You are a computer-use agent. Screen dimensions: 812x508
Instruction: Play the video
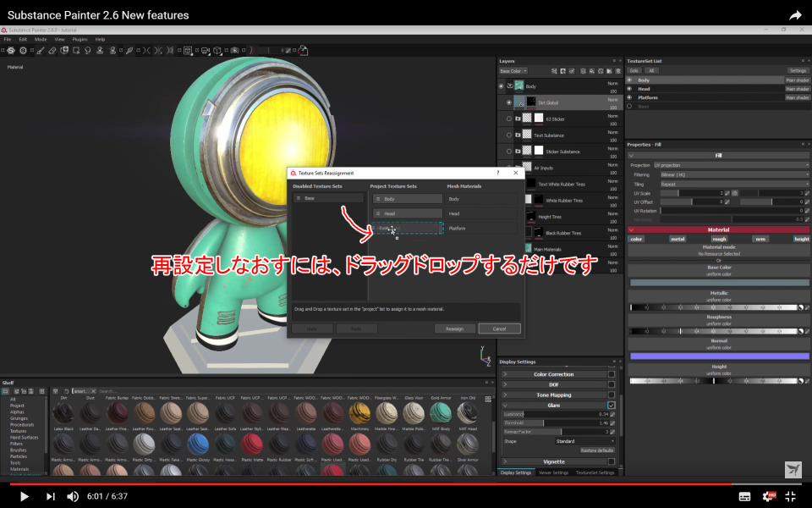pyautogui.click(x=24, y=497)
